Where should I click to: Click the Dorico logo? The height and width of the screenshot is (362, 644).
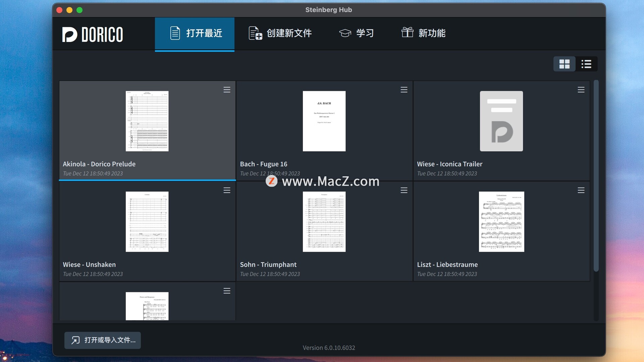click(93, 35)
